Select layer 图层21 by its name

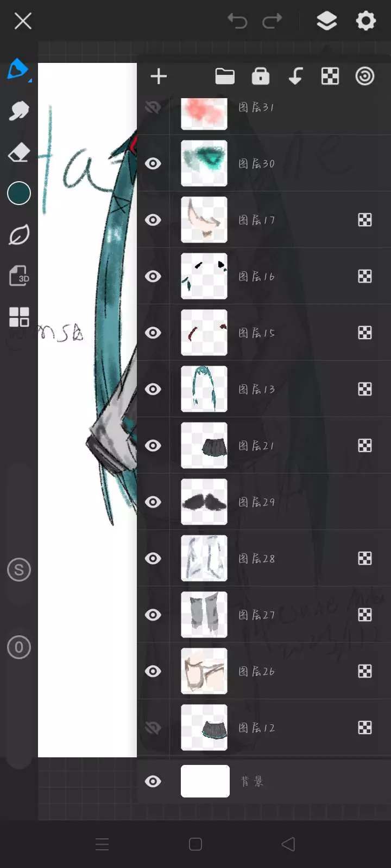(x=256, y=445)
